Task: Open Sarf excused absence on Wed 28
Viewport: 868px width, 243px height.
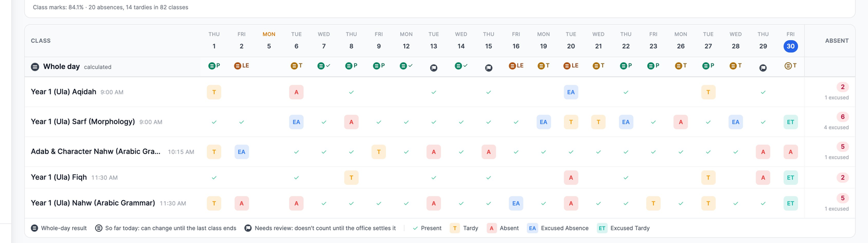Action: [736, 122]
